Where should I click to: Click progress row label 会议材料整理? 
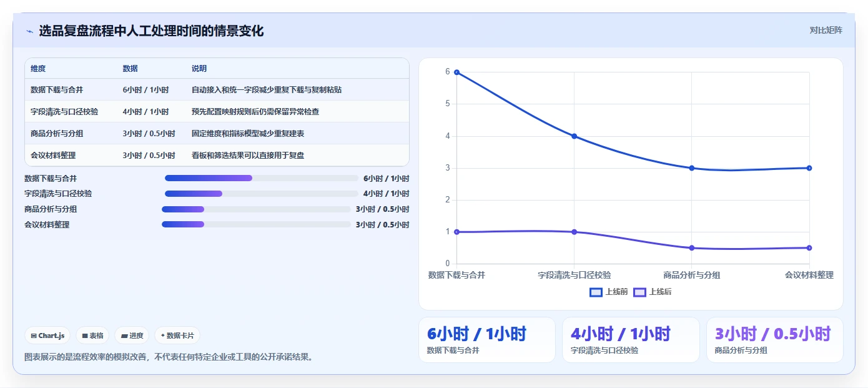[x=47, y=224]
